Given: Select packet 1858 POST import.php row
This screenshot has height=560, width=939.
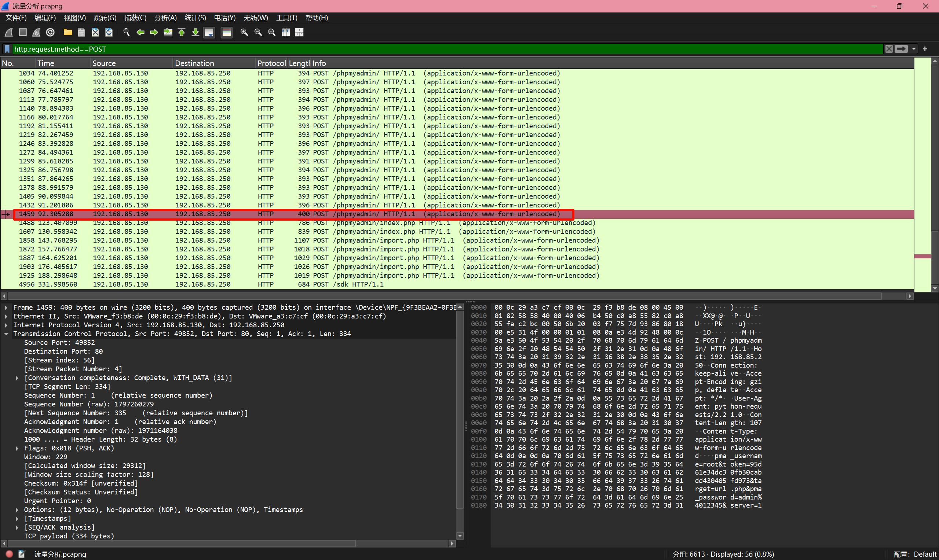Looking at the screenshot, I should coord(457,240).
